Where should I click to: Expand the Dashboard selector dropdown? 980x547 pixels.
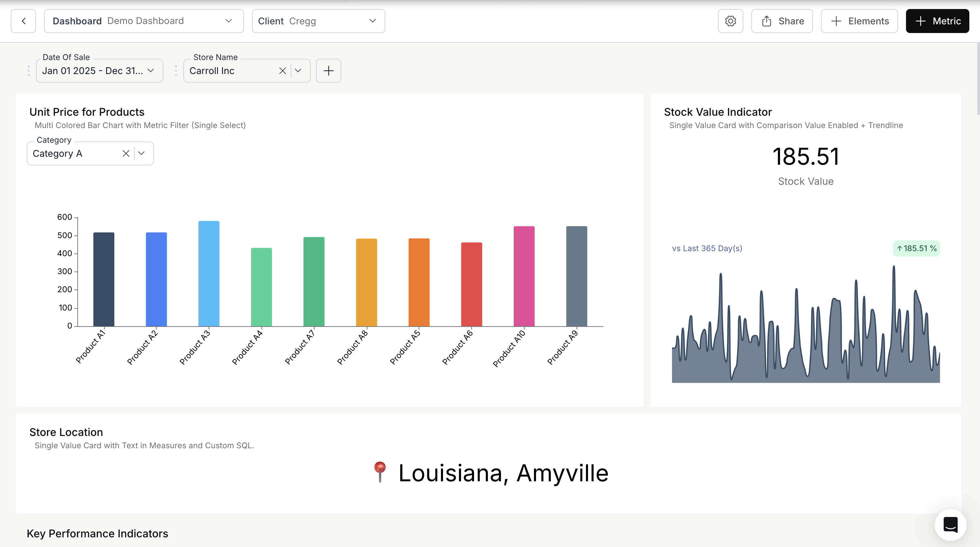click(x=228, y=21)
